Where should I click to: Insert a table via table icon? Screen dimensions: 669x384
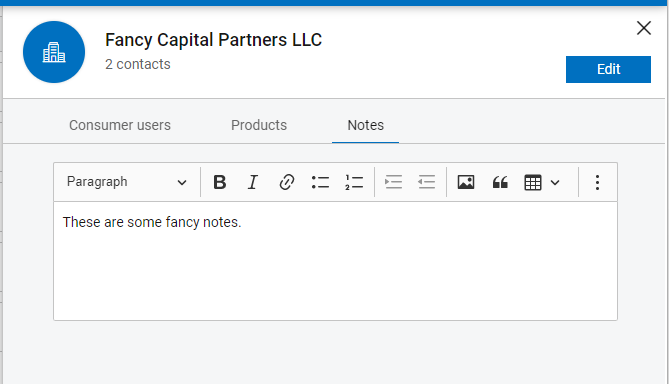[533, 183]
